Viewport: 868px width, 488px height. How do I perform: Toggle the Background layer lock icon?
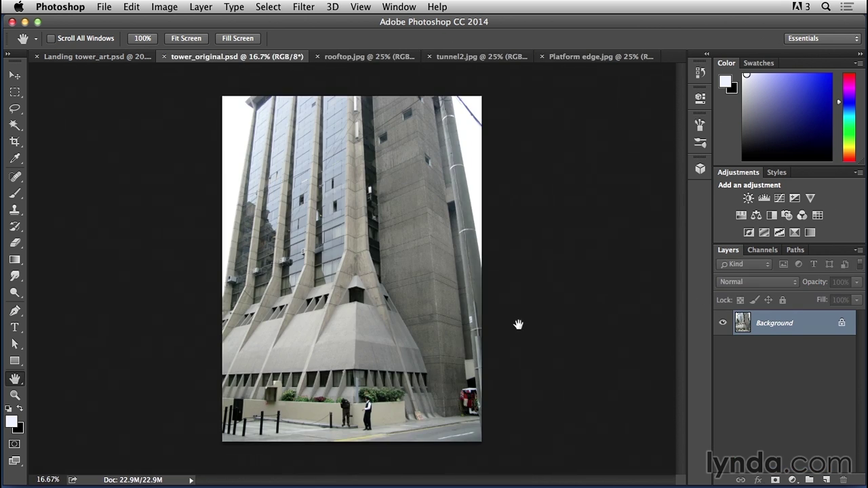coord(842,323)
